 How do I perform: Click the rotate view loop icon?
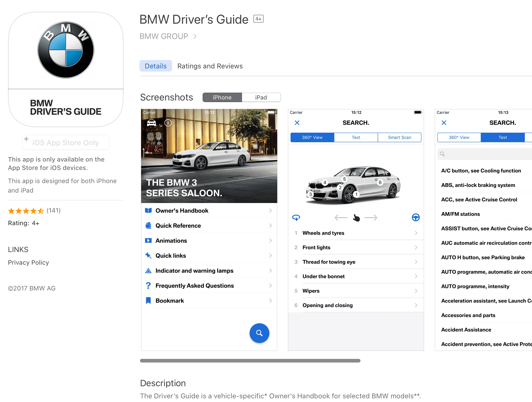pyautogui.click(x=296, y=218)
